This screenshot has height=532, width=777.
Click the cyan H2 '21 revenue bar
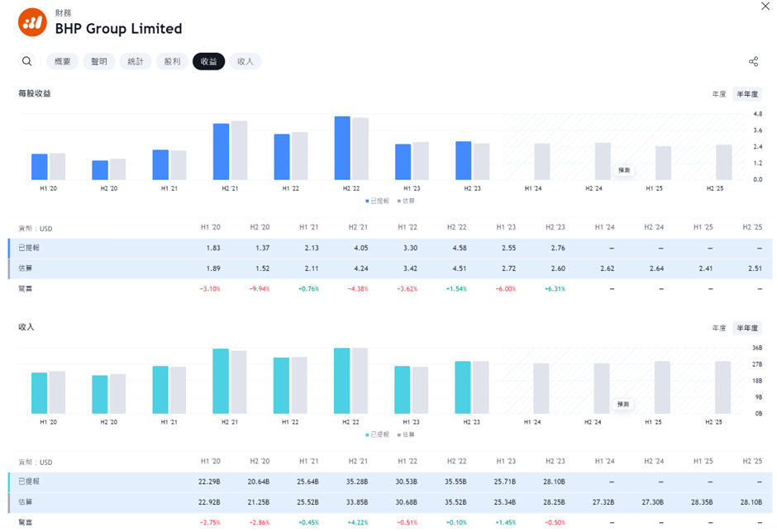221,381
